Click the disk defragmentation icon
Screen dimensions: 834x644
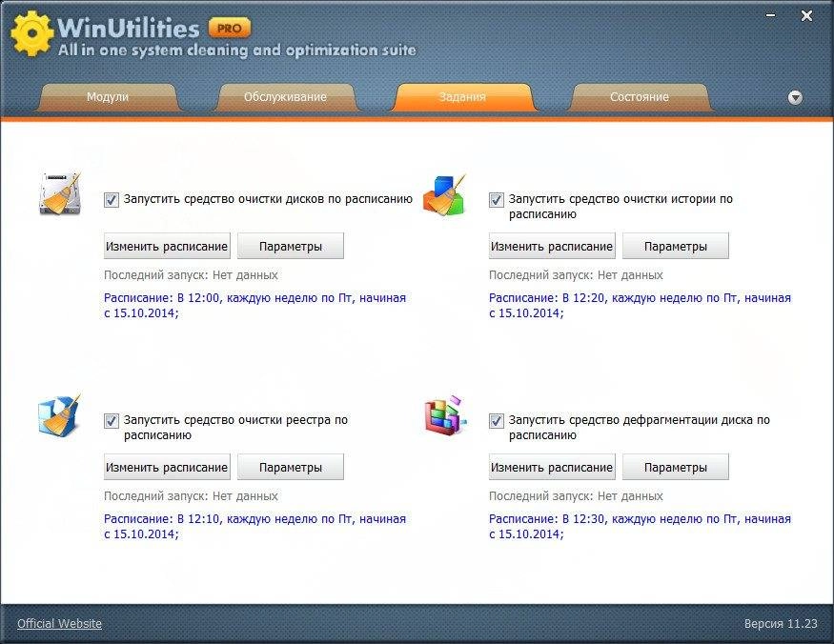445,415
